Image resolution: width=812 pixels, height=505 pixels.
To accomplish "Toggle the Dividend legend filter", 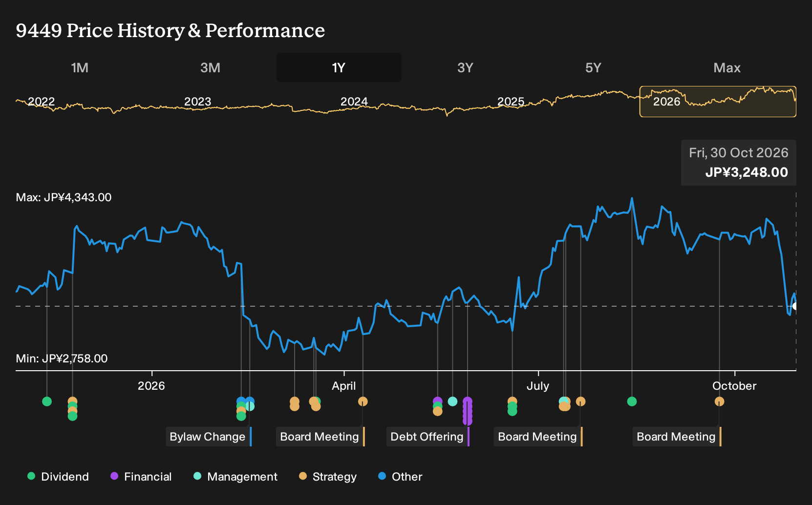I will tap(58, 477).
